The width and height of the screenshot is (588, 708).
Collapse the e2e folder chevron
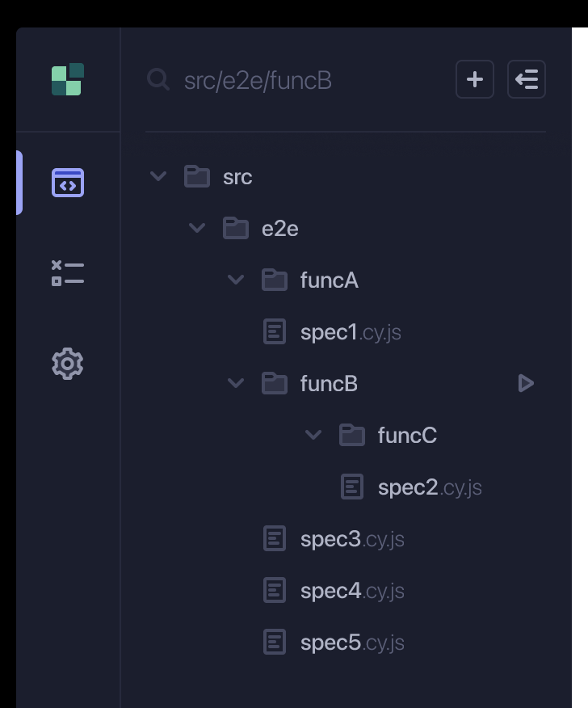[x=197, y=228]
